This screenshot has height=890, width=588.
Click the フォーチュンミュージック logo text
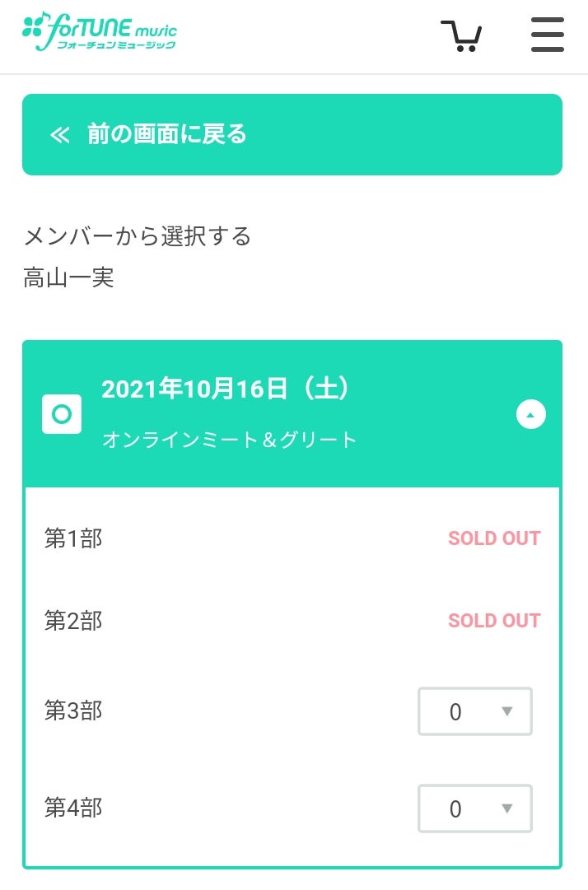[x=116, y=45]
